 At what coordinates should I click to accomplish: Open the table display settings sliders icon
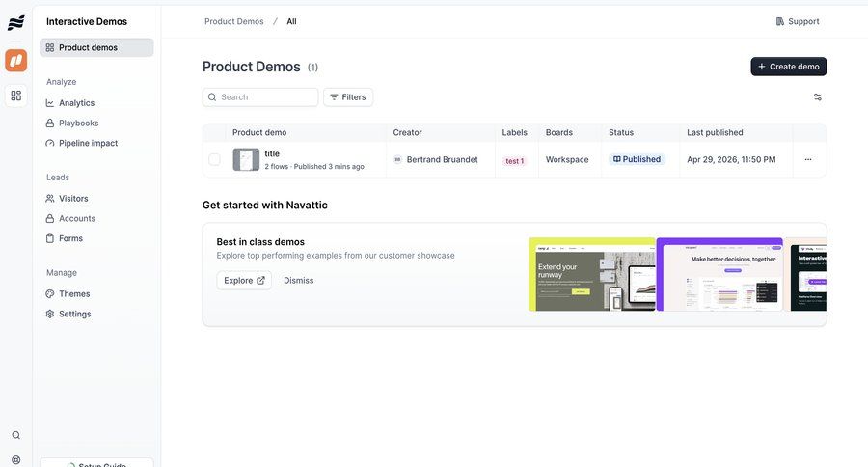tap(818, 96)
